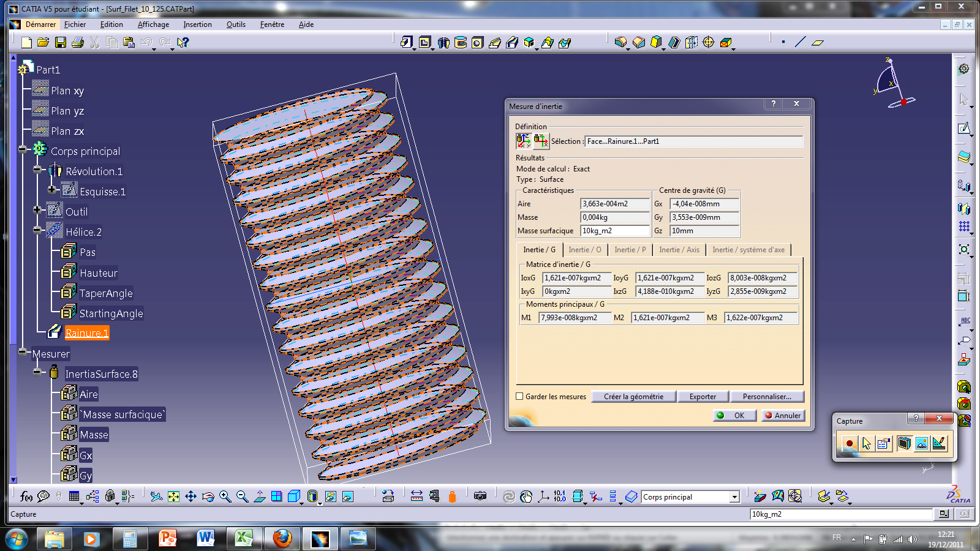Switch to Inertie / système d'axe tab

pyautogui.click(x=748, y=250)
